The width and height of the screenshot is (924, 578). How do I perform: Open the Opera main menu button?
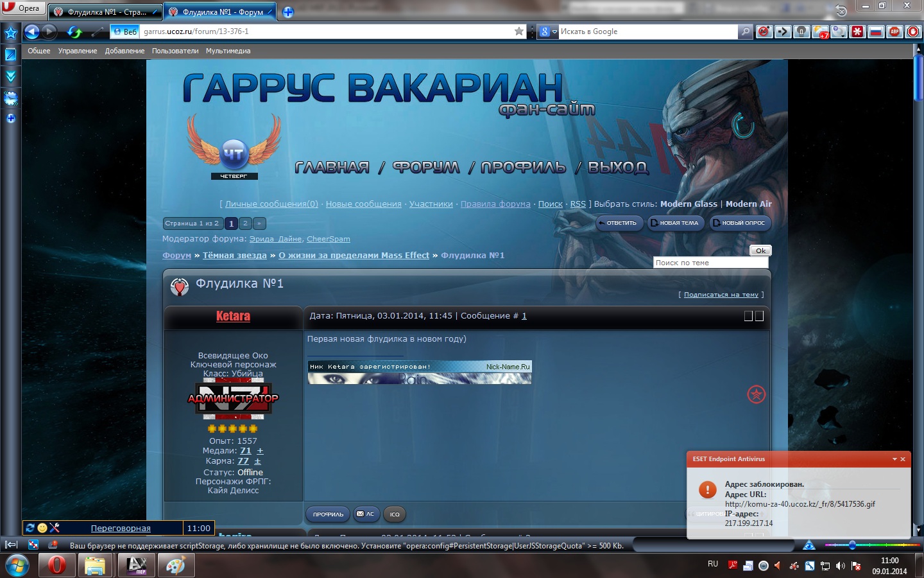(23, 8)
